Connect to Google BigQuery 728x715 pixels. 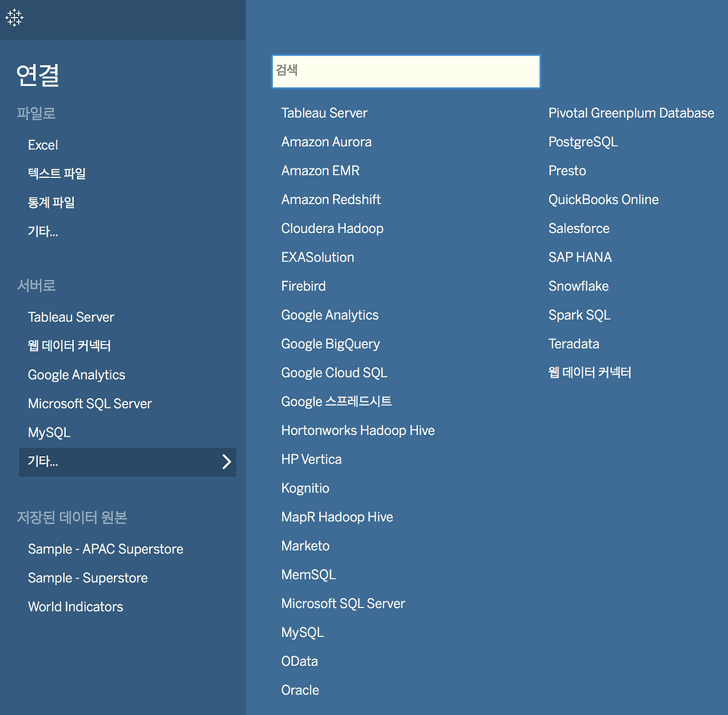(330, 344)
